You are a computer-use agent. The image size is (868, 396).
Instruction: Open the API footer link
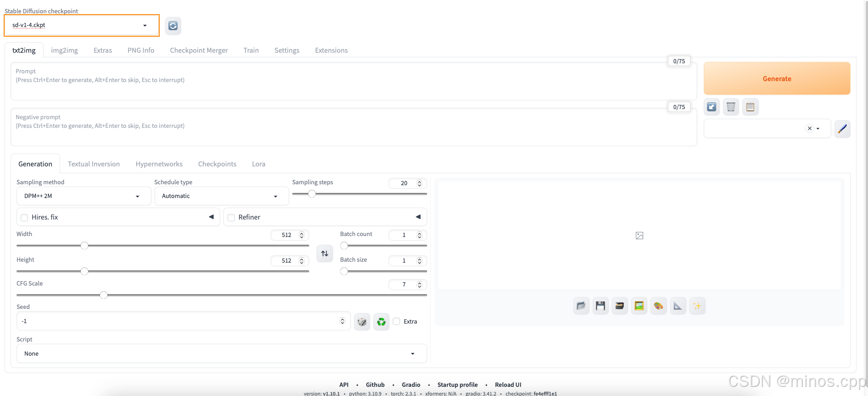tap(344, 385)
